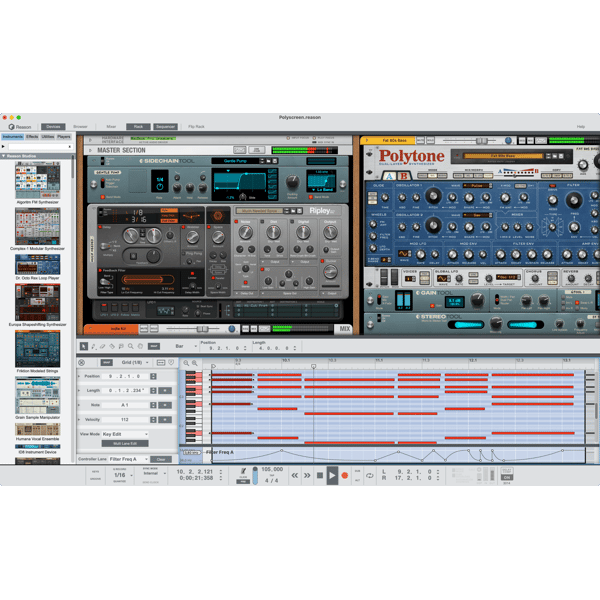Click the fast forward transport button
The image size is (600, 600).
tap(307, 476)
